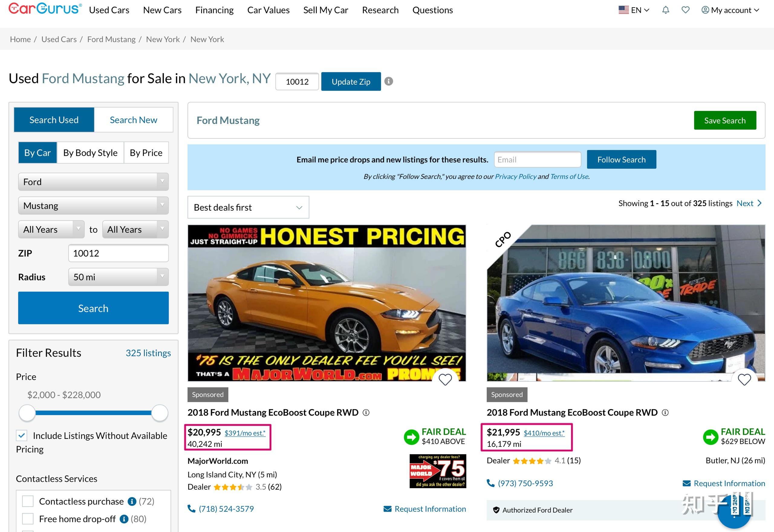Click the green Save Search button

pyautogui.click(x=725, y=120)
